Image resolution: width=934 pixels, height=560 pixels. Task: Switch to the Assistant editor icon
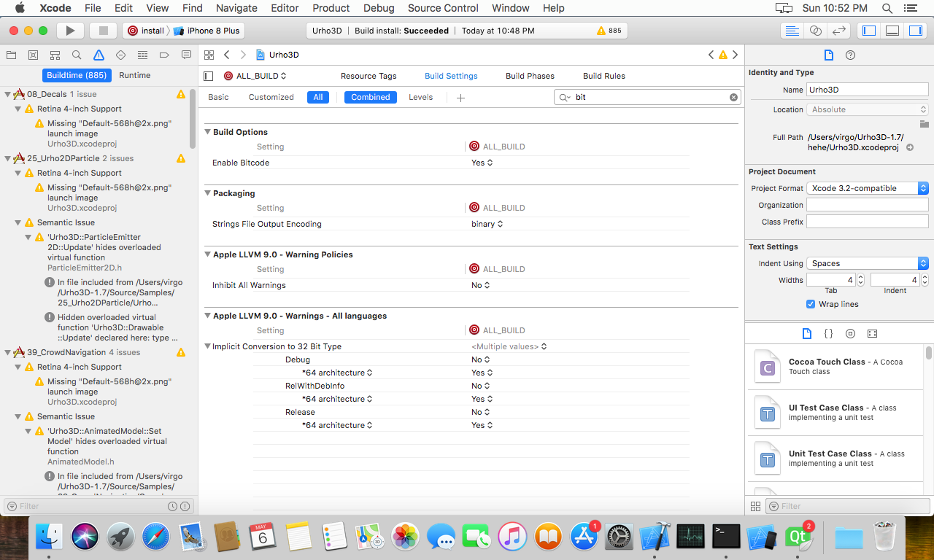(816, 31)
